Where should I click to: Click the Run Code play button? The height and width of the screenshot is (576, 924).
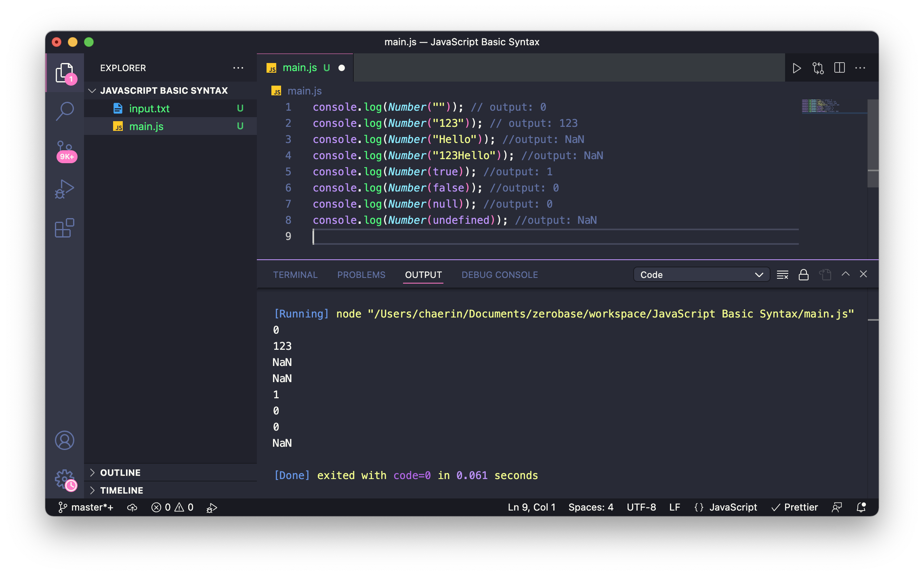point(796,68)
